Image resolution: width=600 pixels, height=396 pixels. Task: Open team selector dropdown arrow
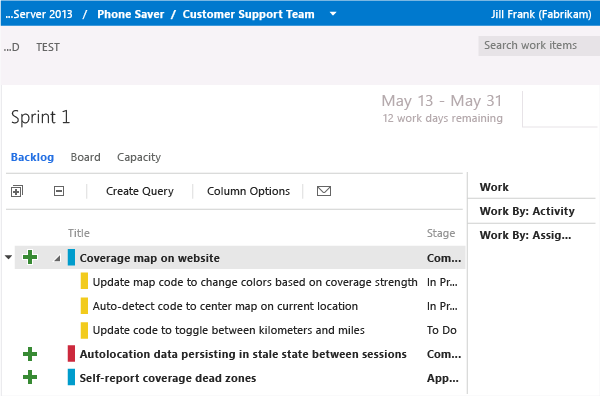(x=333, y=14)
